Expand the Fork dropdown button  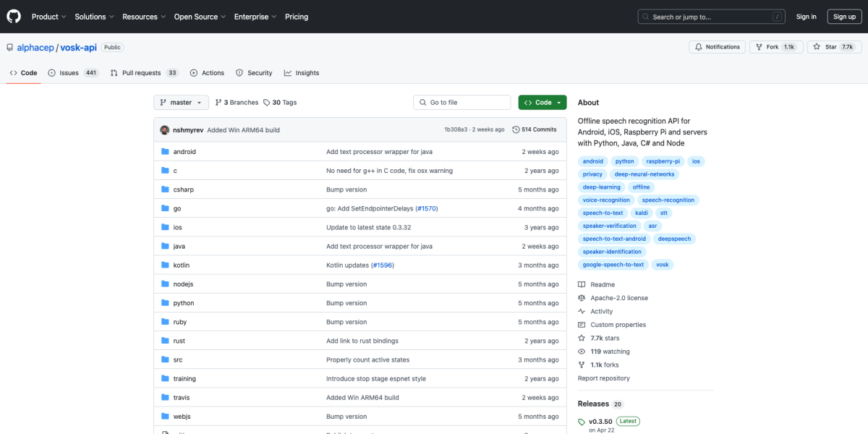[773, 47]
